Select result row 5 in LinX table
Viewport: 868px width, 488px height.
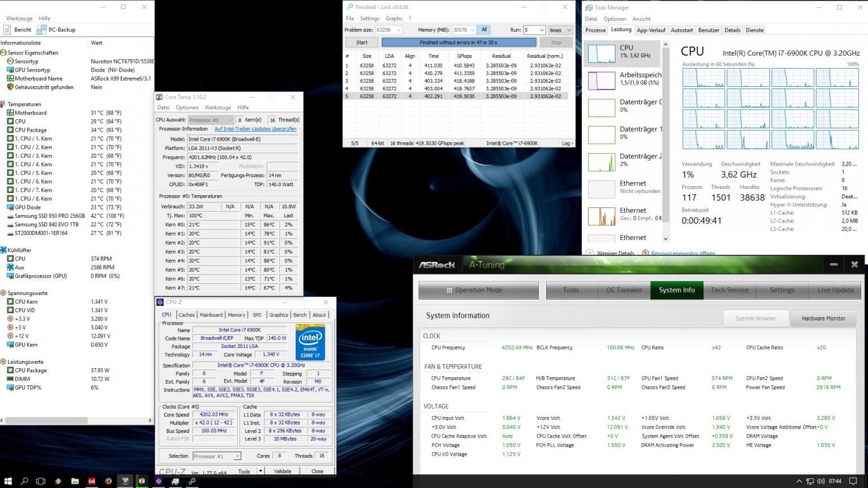pyautogui.click(x=456, y=96)
